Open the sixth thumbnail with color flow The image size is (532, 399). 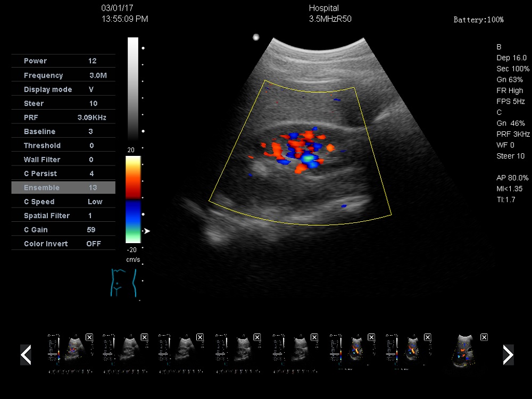point(352,351)
